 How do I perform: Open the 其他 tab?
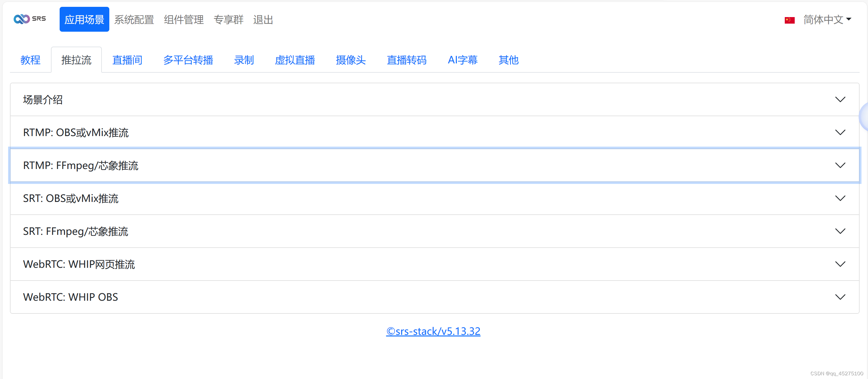click(508, 60)
